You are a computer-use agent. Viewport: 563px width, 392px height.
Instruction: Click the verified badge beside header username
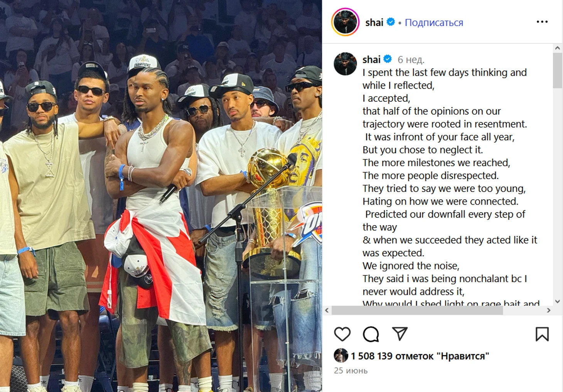tap(391, 22)
